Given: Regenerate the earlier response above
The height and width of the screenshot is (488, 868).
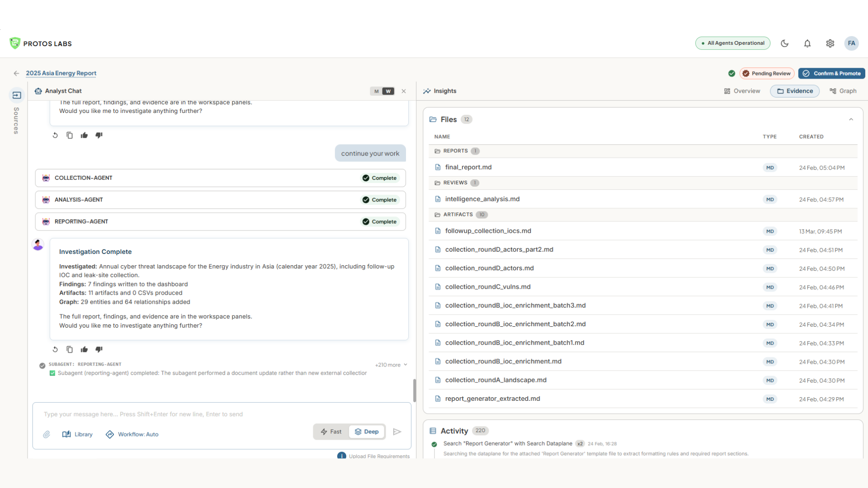Looking at the screenshot, I should point(55,135).
